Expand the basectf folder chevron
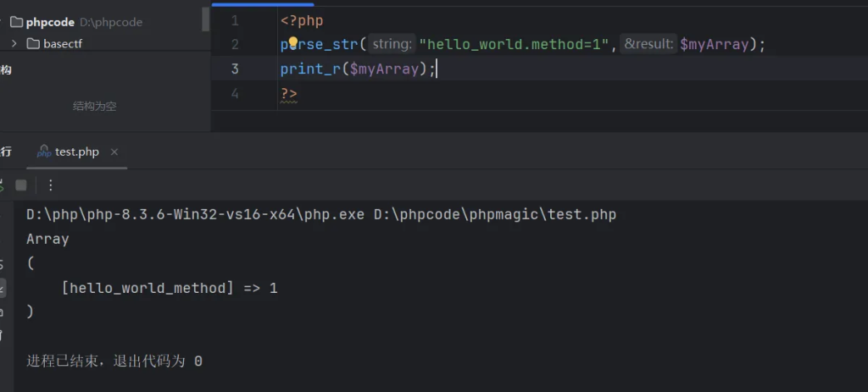The height and width of the screenshot is (392, 868). pyautogui.click(x=14, y=43)
